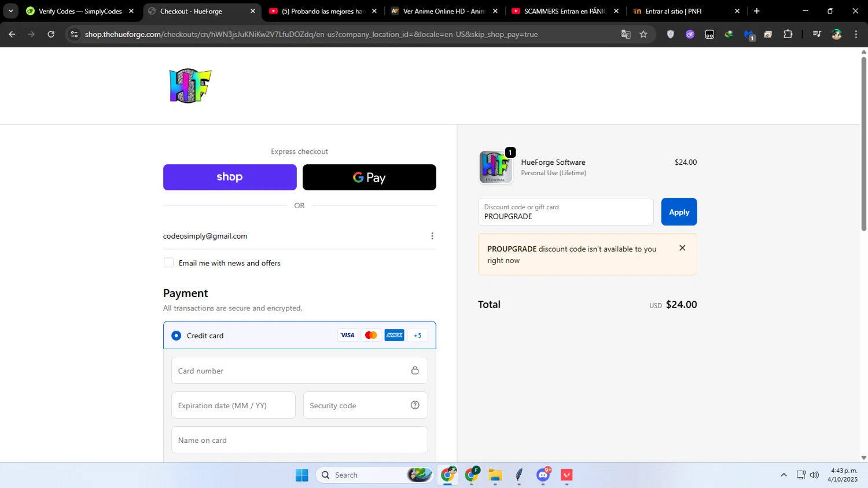Click the HueForge Software product thumbnail

pos(495,167)
